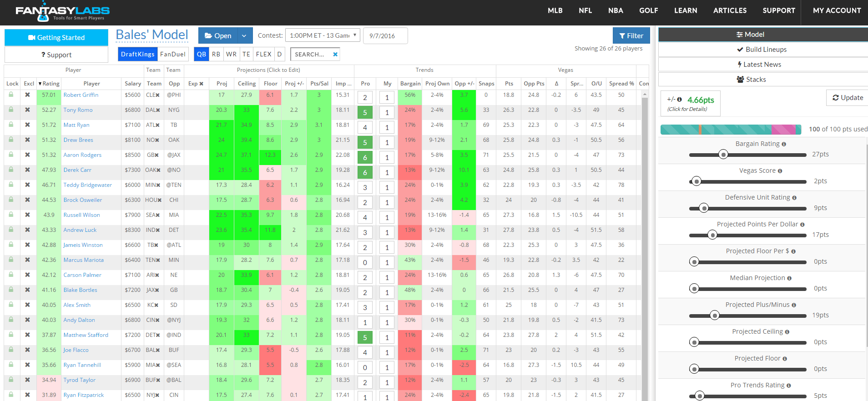The height and width of the screenshot is (401, 868).
Task: Open Robert Griffin player link
Action: 81,95
